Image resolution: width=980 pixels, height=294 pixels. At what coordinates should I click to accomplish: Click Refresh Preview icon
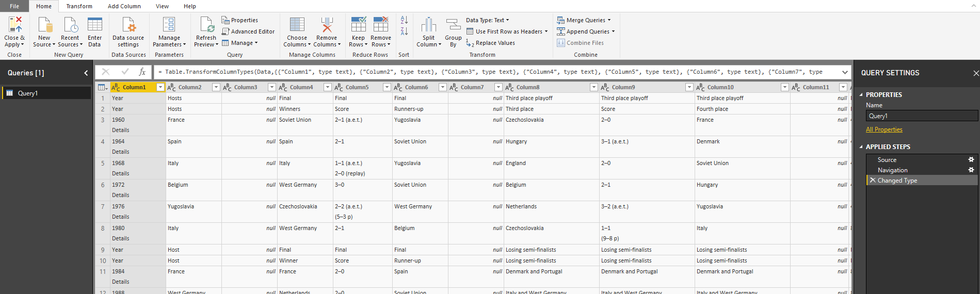pyautogui.click(x=207, y=24)
